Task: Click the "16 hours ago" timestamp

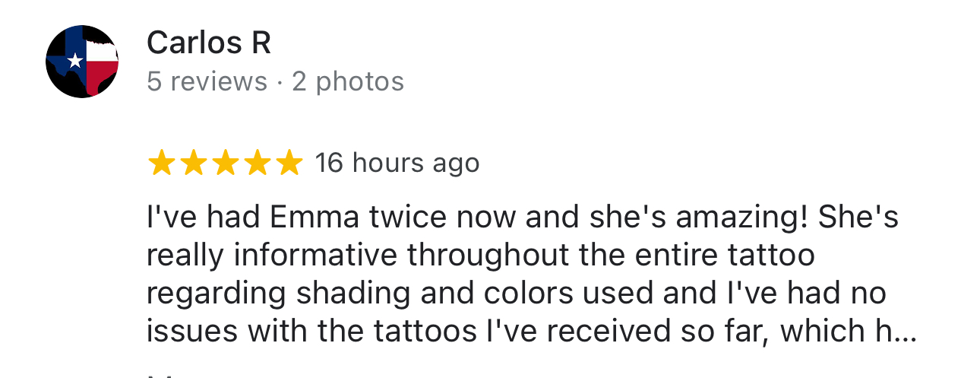Action: (x=397, y=164)
